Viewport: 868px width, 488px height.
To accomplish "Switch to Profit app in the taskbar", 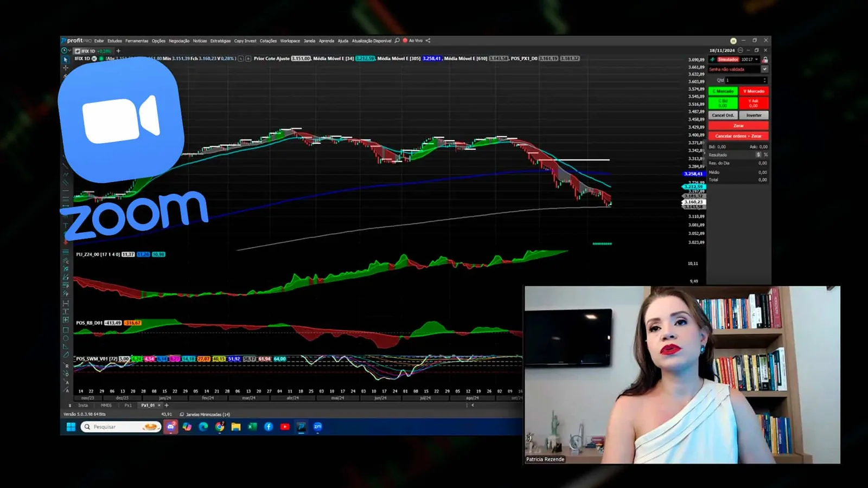I will [301, 427].
